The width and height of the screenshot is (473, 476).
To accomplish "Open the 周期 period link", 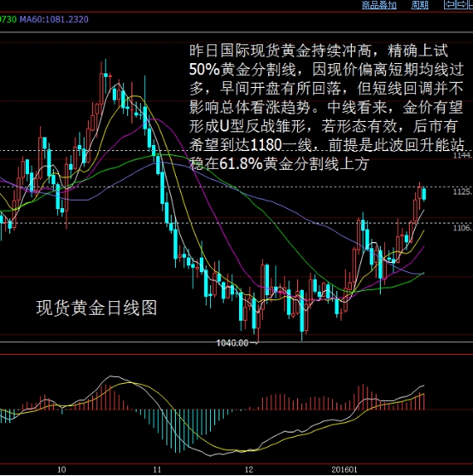I will tap(419, 5).
